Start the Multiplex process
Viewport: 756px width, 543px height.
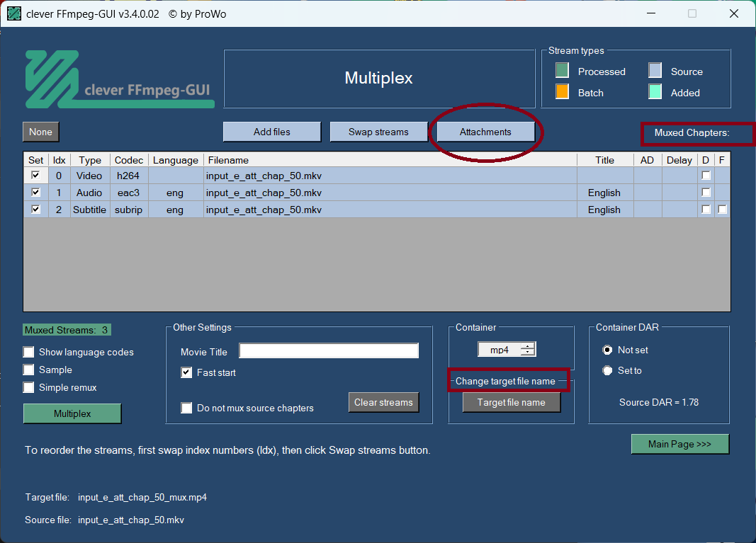click(72, 413)
